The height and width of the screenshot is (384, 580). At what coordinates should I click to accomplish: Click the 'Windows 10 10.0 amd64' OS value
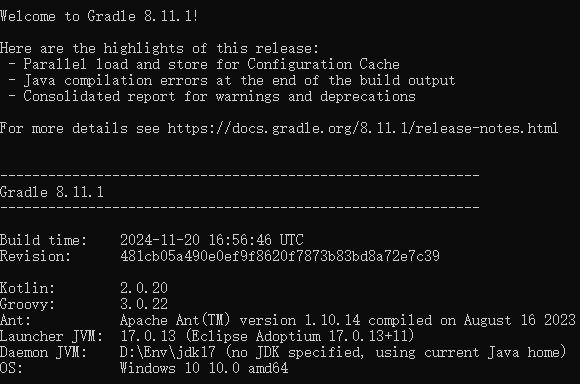pos(204,368)
